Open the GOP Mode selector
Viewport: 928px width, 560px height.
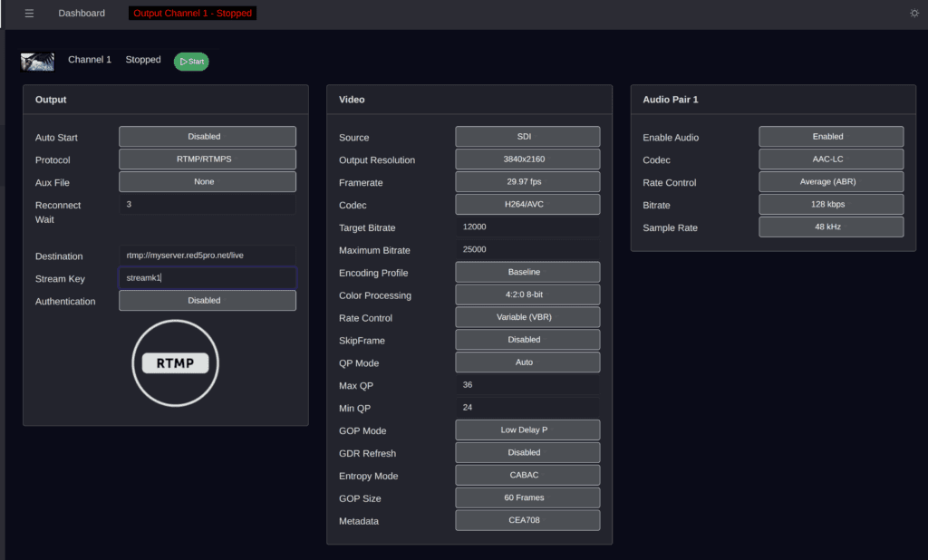pyautogui.click(x=527, y=430)
